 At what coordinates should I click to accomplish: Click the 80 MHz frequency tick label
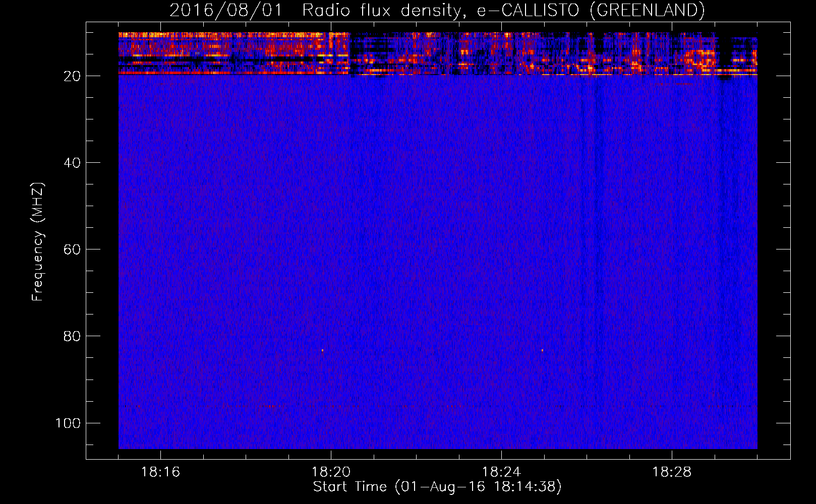pyautogui.click(x=72, y=336)
